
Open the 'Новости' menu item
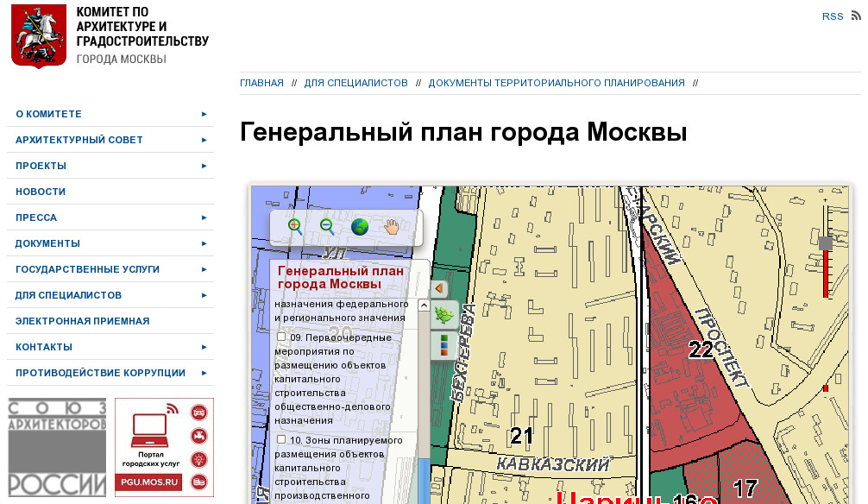point(41,192)
